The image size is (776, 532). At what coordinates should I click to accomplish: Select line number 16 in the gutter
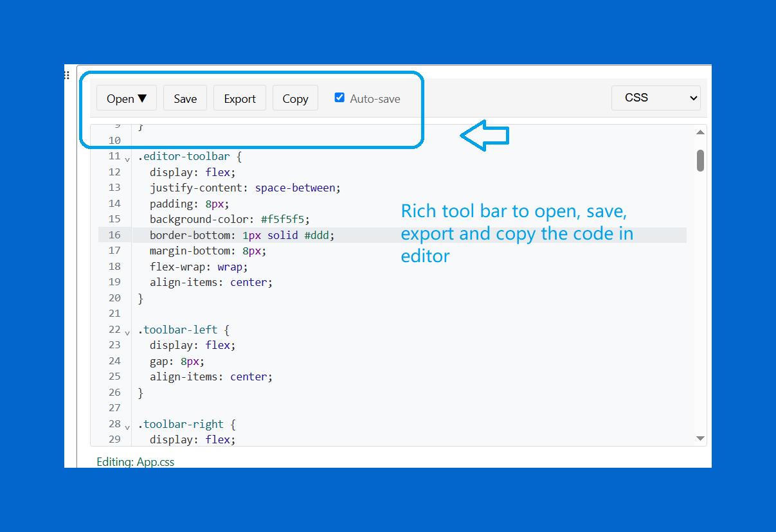(x=114, y=235)
